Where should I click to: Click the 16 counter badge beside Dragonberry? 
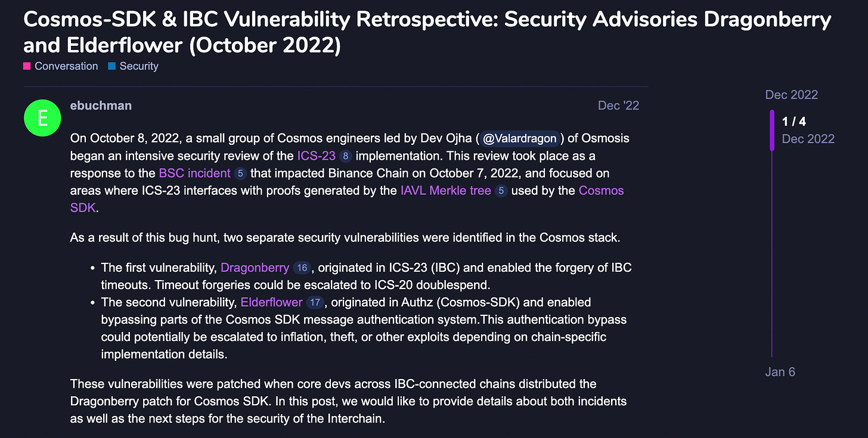pyautogui.click(x=302, y=268)
